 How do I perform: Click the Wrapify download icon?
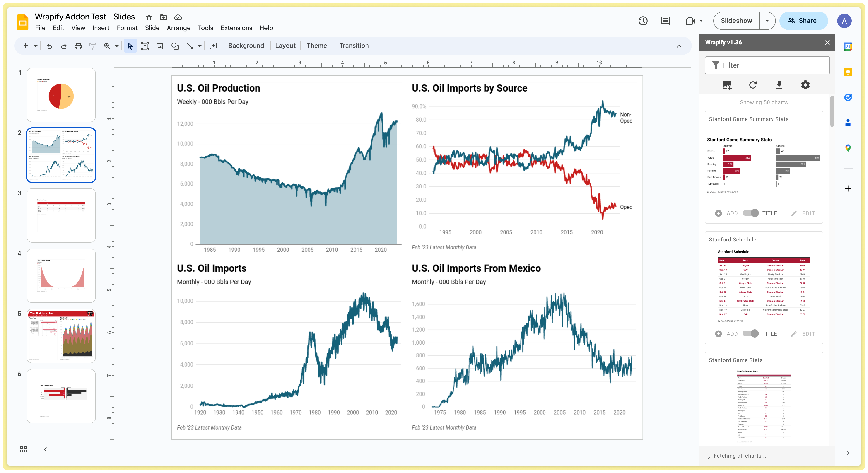[x=779, y=85]
